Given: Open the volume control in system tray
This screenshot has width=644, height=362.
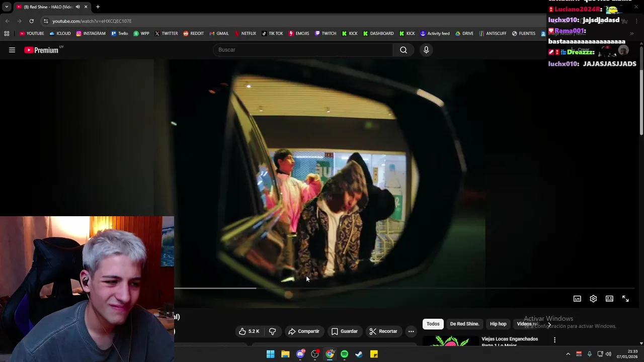Looking at the screenshot, I should tap(608, 354).
